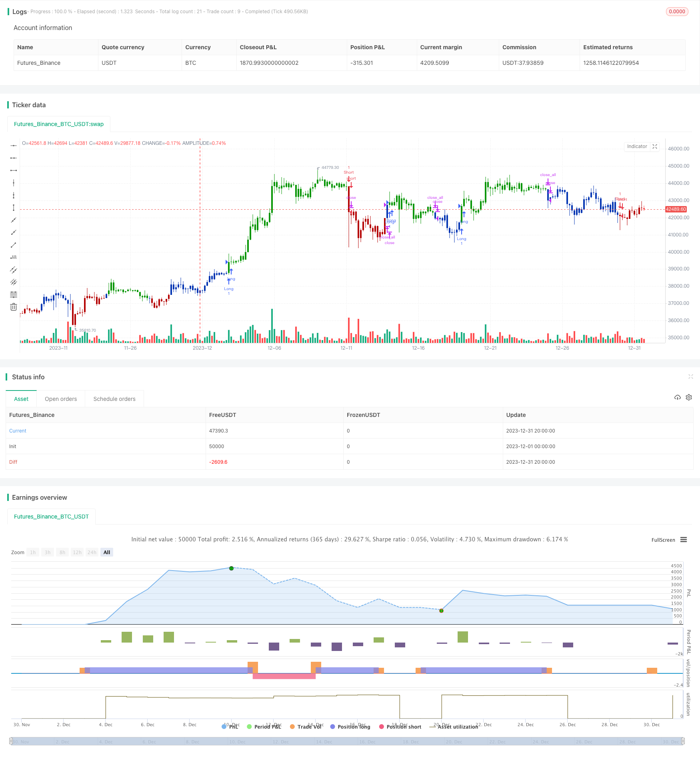Click the 35610.70 low price annotation
700x757 pixels.
tap(87, 330)
